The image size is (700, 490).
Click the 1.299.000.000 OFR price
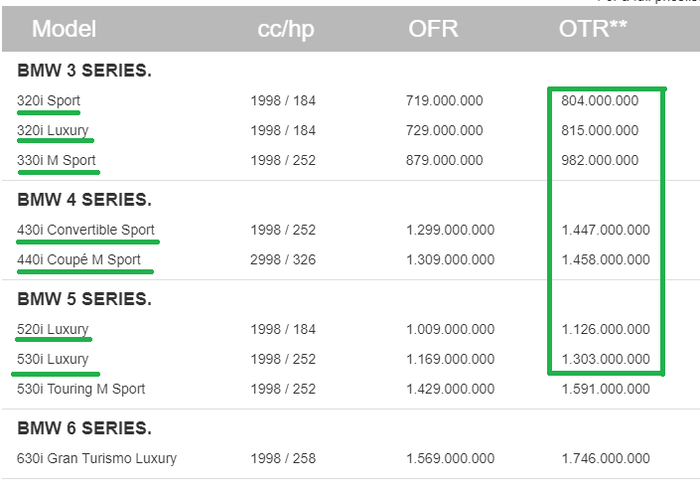click(450, 230)
